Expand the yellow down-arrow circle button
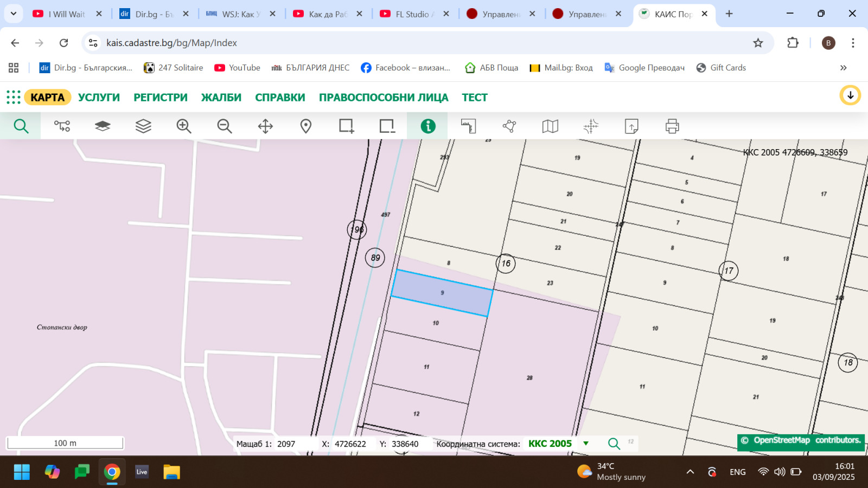Screen dimensions: 868x488 point(850,95)
